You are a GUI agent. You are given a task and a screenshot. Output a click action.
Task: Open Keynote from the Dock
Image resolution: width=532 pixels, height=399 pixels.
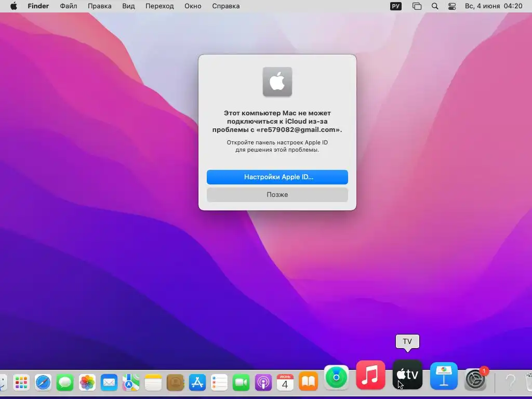[x=444, y=376]
